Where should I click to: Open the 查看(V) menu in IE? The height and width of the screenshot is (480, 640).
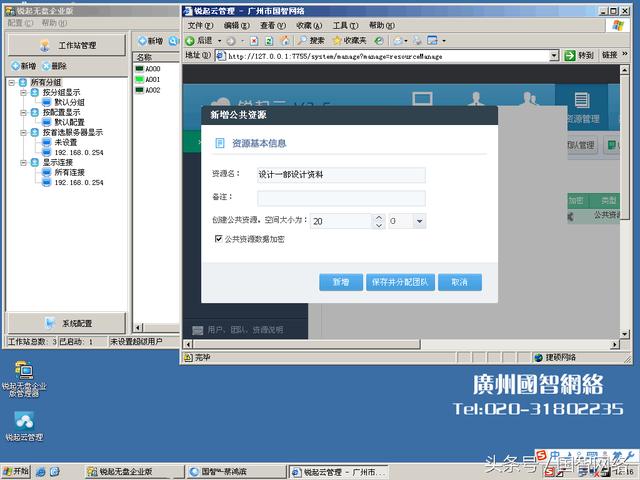coord(273,25)
